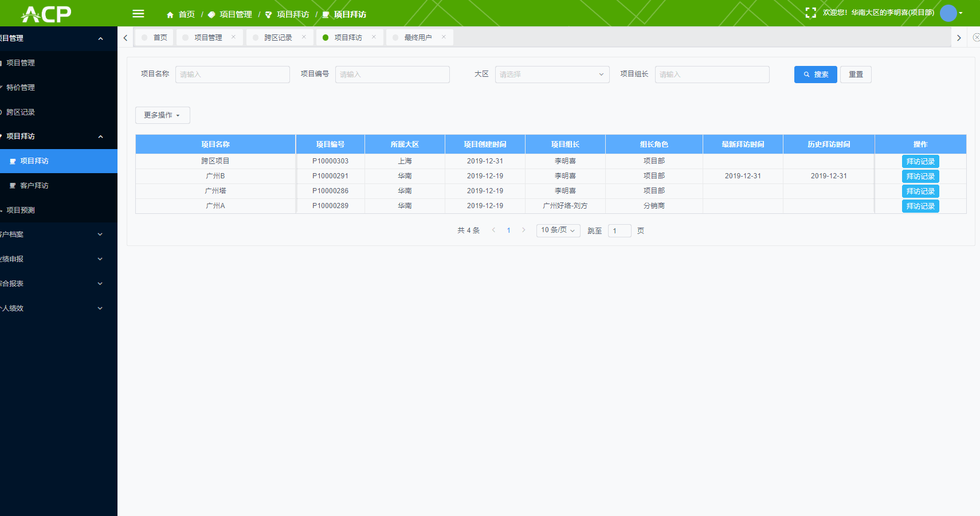Close the 项目拜访 tab
The image size is (980, 516).
tap(374, 37)
